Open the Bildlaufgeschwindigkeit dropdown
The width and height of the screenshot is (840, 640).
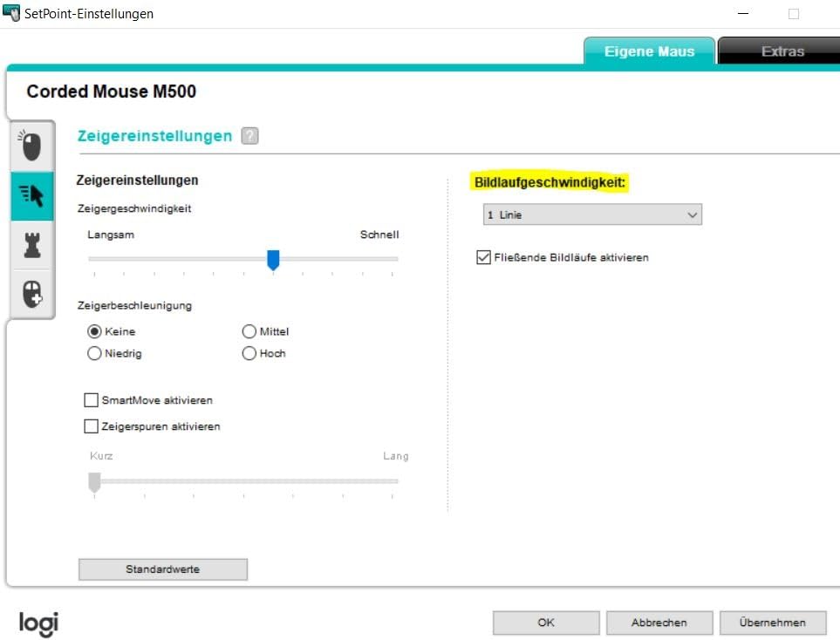click(x=592, y=214)
